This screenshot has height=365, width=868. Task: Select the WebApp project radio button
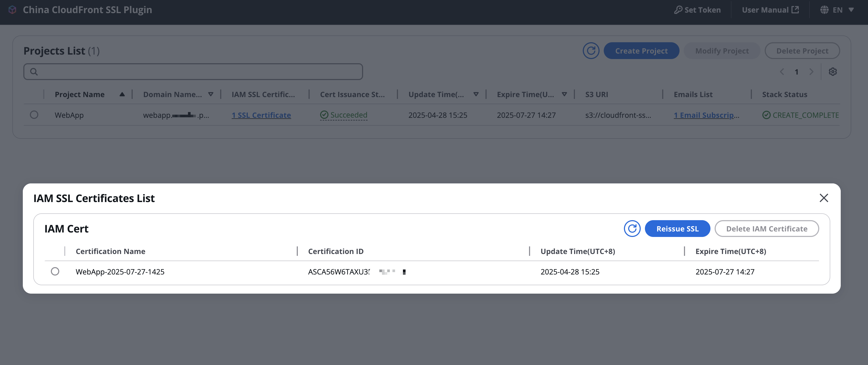point(34,115)
